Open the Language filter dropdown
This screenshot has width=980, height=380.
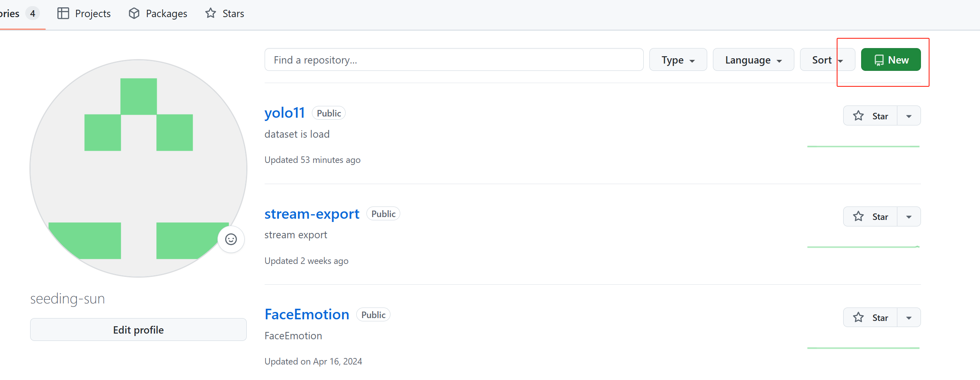[x=753, y=60]
